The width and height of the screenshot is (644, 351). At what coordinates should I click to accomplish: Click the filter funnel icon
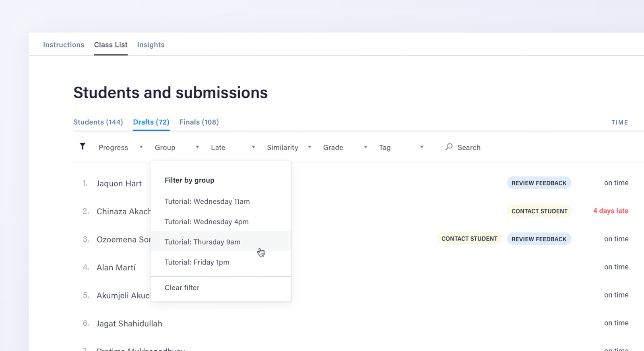[83, 147]
